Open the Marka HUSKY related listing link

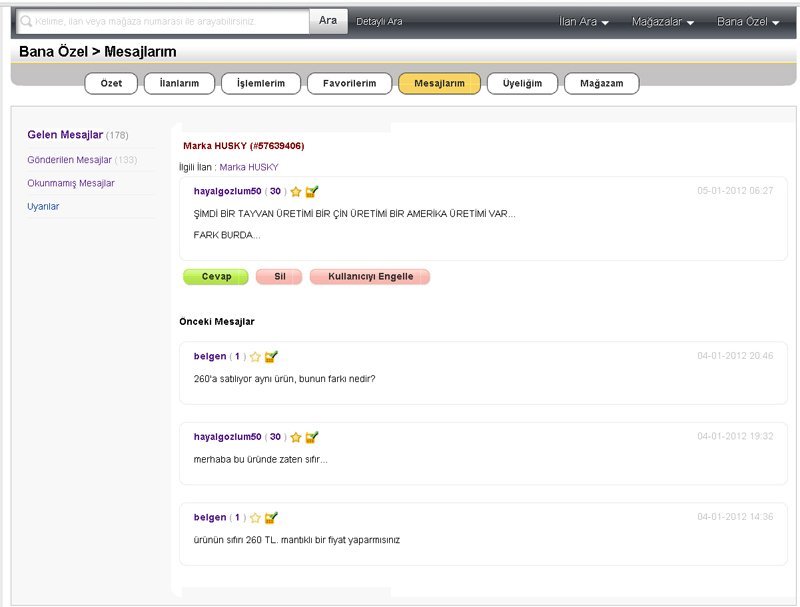pos(248,167)
